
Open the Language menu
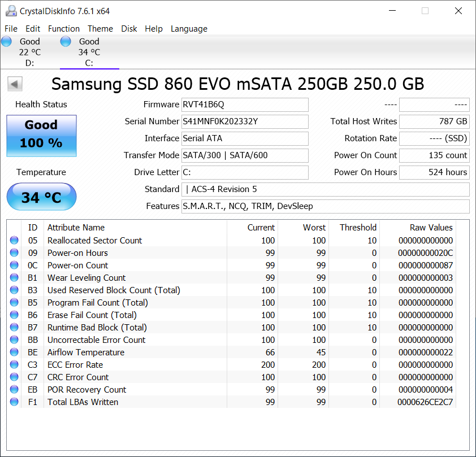189,28
